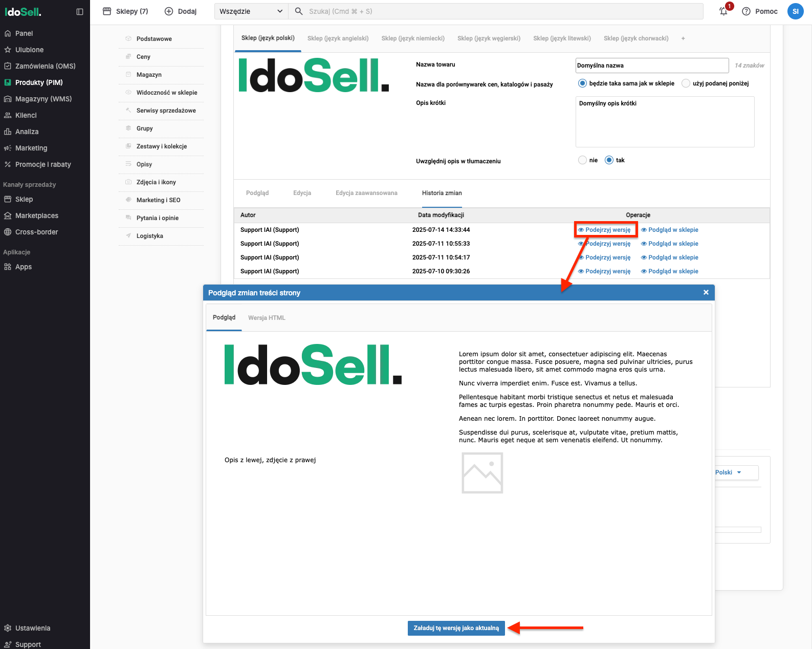Click the Ulubione star icon
Image resolution: width=812 pixels, height=649 pixels.
click(x=8, y=50)
